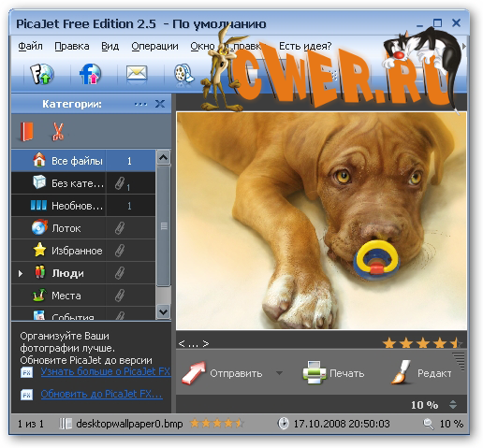
Task: Click the house icon beside Все файлы
Action: [39, 160]
